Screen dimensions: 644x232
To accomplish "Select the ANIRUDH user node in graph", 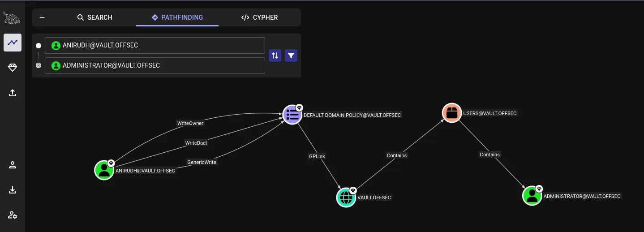I will [104, 170].
